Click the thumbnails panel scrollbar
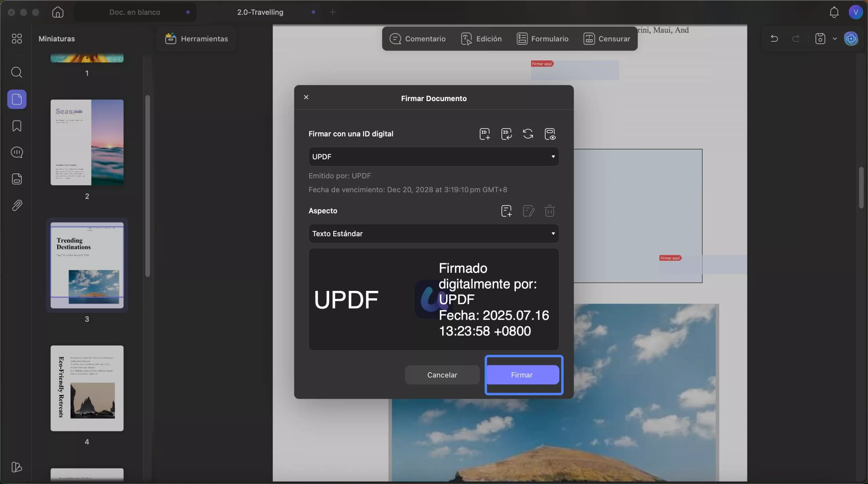The image size is (868, 484). coord(147,186)
